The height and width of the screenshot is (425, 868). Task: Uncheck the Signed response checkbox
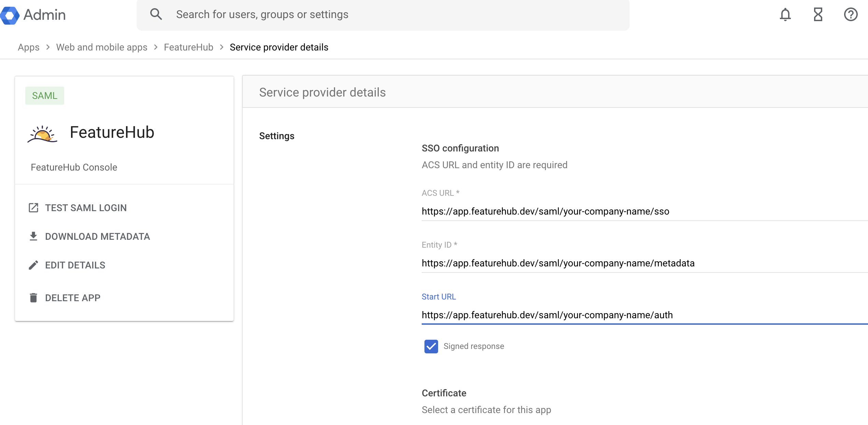pyautogui.click(x=431, y=346)
